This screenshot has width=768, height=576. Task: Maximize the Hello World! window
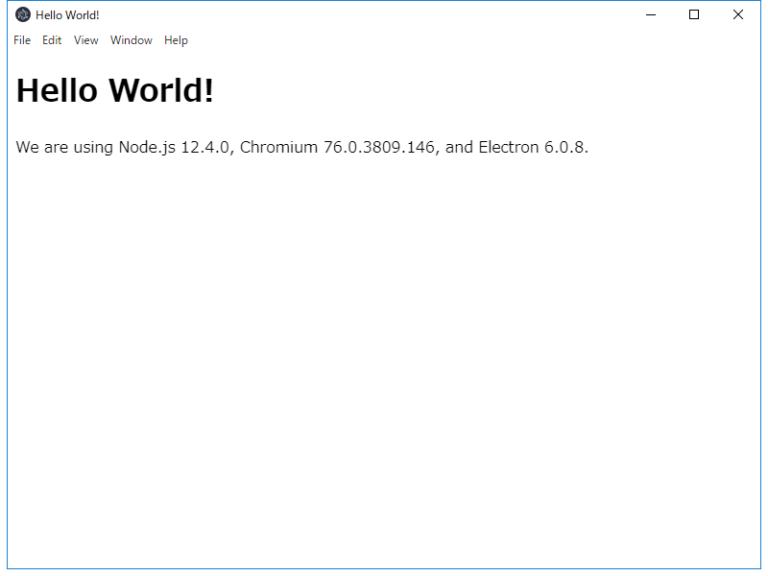pyautogui.click(x=694, y=15)
